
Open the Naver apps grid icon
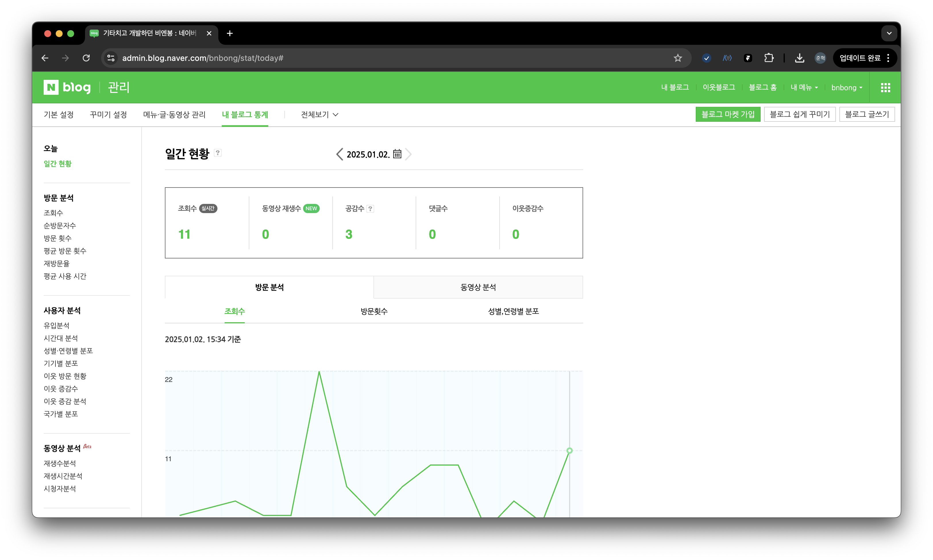click(885, 88)
